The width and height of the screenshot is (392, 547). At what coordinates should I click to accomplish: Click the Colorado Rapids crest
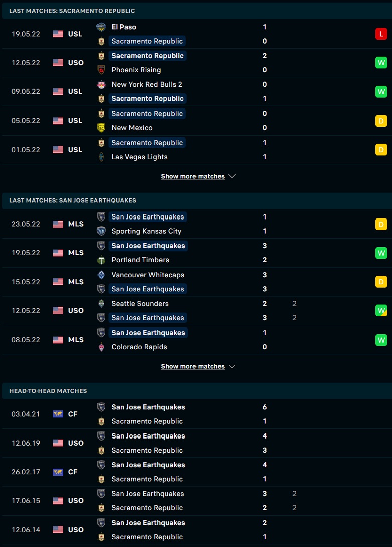pos(101,347)
